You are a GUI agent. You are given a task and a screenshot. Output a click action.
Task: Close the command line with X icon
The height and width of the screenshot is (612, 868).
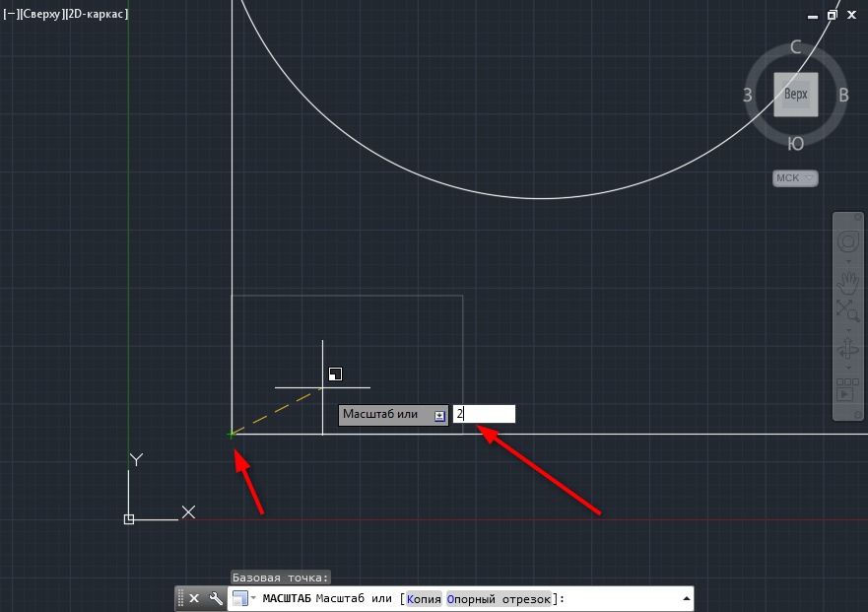[x=194, y=598]
